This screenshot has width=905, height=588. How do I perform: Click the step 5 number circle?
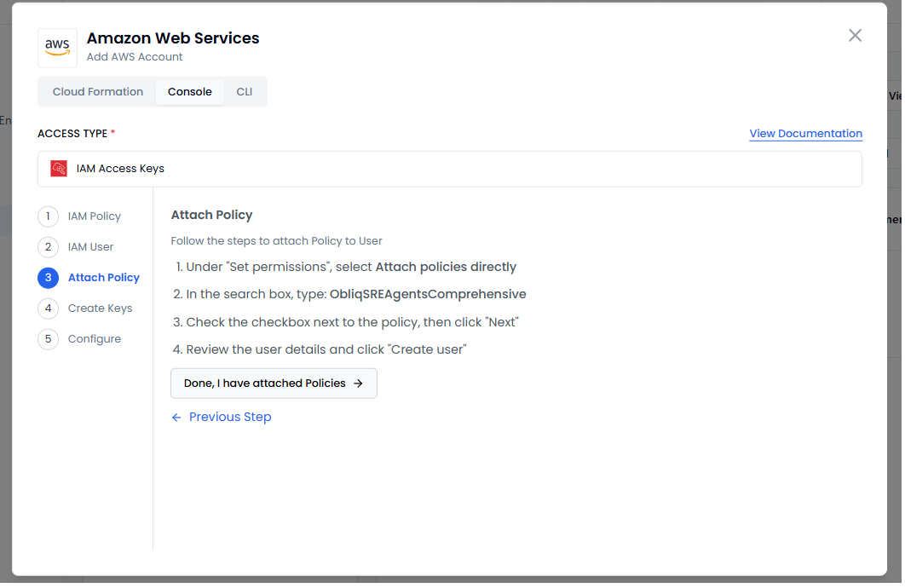pyautogui.click(x=49, y=339)
